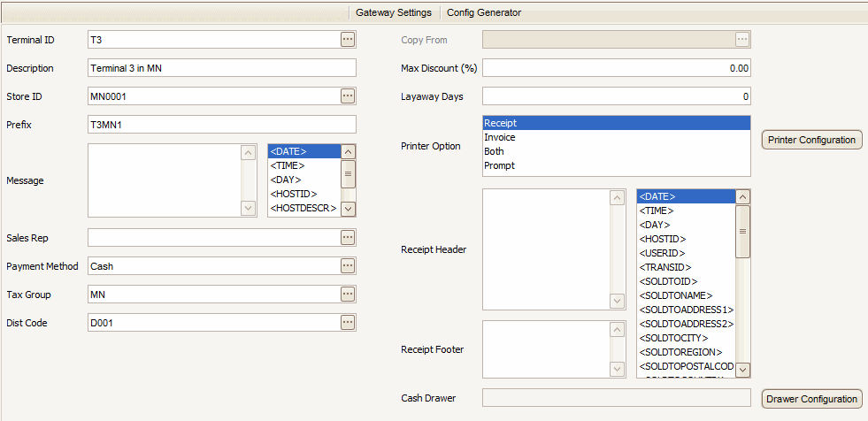Open lookup button for Terminal ID
This screenshot has height=421, width=868.
click(x=348, y=40)
